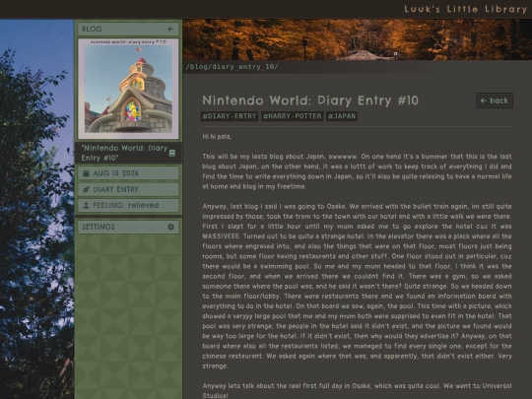532x399 pixels.
Task: Open the Nintendo World castle thumbnail
Action: tap(128, 89)
